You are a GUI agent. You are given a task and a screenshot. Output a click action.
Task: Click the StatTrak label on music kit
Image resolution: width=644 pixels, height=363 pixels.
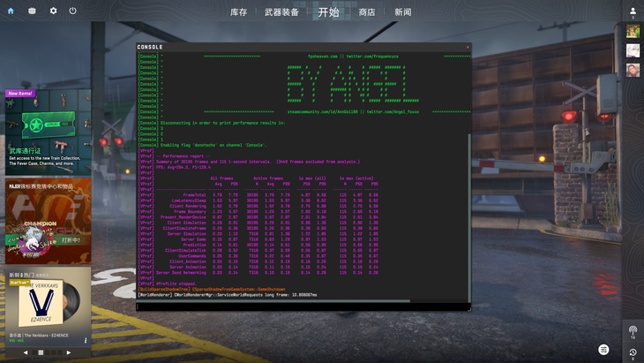click(19, 283)
